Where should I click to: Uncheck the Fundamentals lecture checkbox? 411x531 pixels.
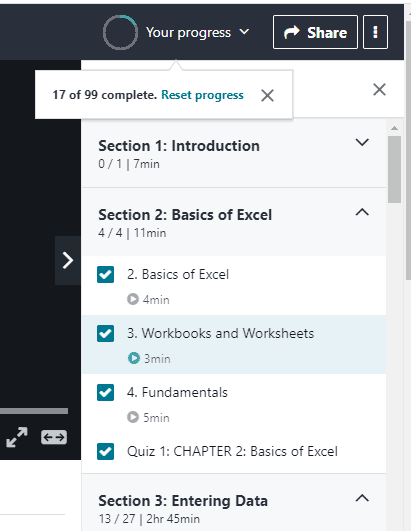pos(105,392)
